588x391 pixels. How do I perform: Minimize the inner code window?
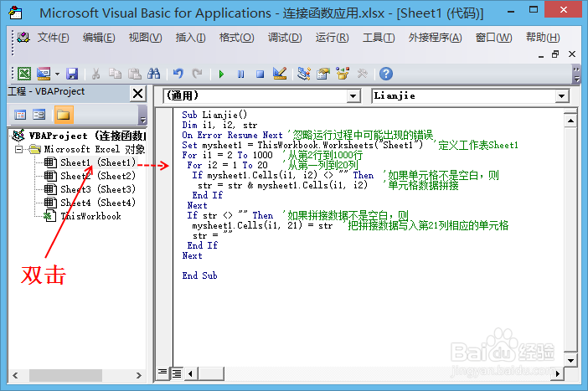(541, 55)
